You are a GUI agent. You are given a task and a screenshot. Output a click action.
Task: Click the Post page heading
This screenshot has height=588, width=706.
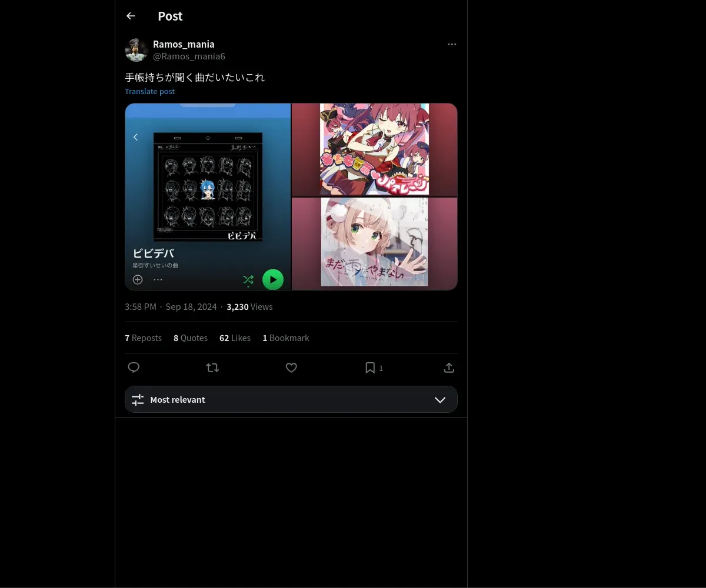170,16
